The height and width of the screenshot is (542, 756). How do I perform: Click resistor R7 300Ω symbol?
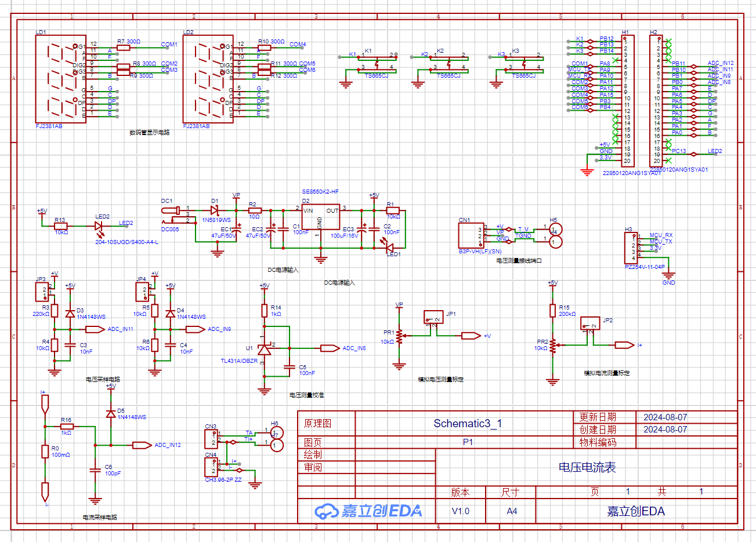click(x=124, y=48)
